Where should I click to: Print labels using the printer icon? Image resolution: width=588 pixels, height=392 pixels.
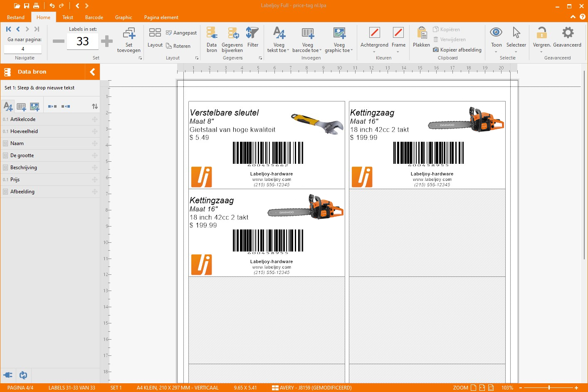36,6
